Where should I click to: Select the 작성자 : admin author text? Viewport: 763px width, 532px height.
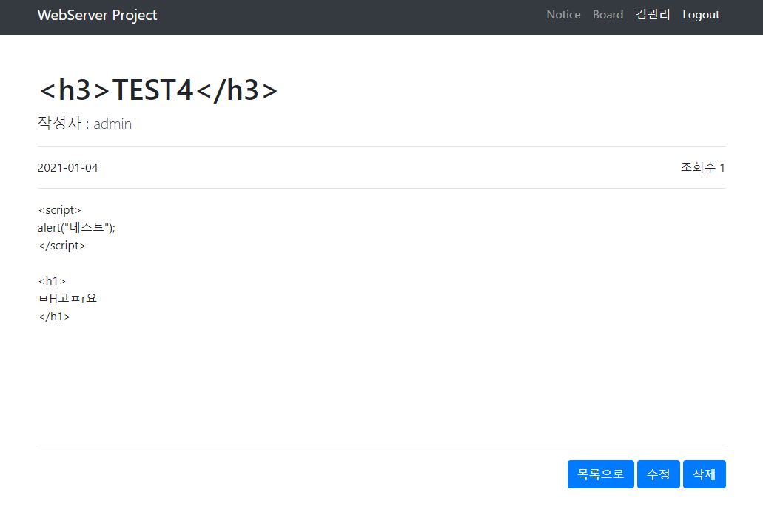[84, 123]
